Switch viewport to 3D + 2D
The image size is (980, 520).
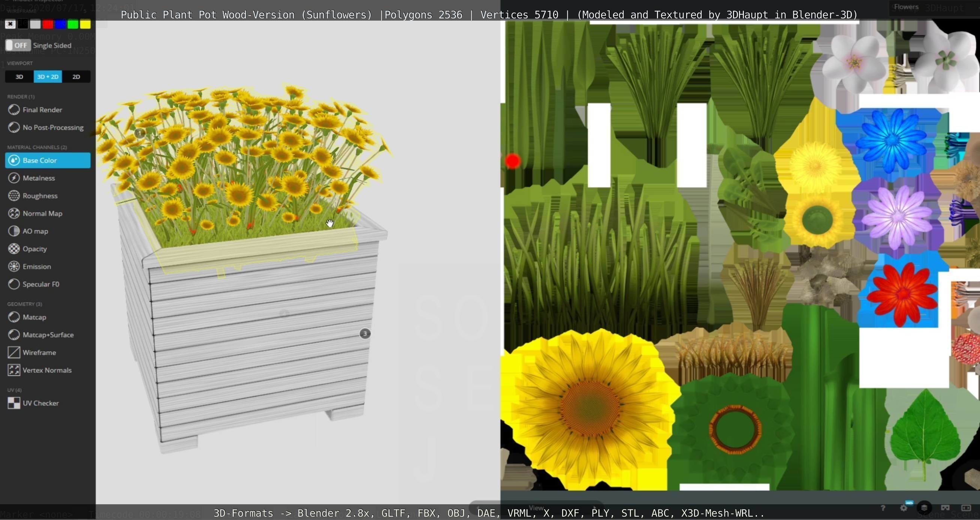point(48,77)
